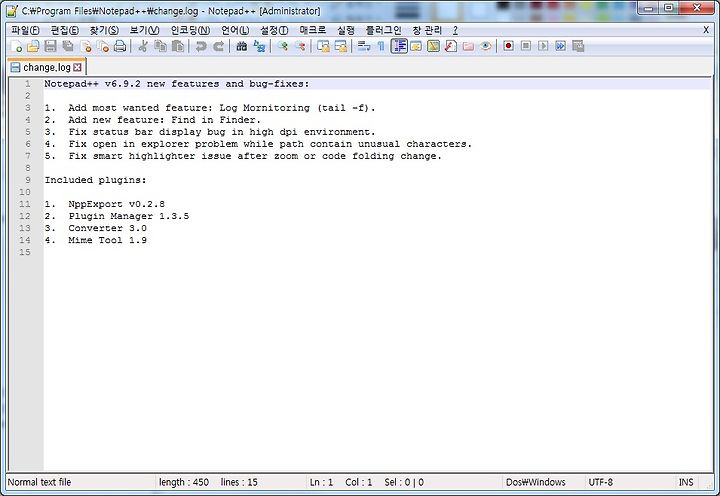Create a new file with toolbar icon
The width and height of the screenshot is (720, 496).
[17, 46]
